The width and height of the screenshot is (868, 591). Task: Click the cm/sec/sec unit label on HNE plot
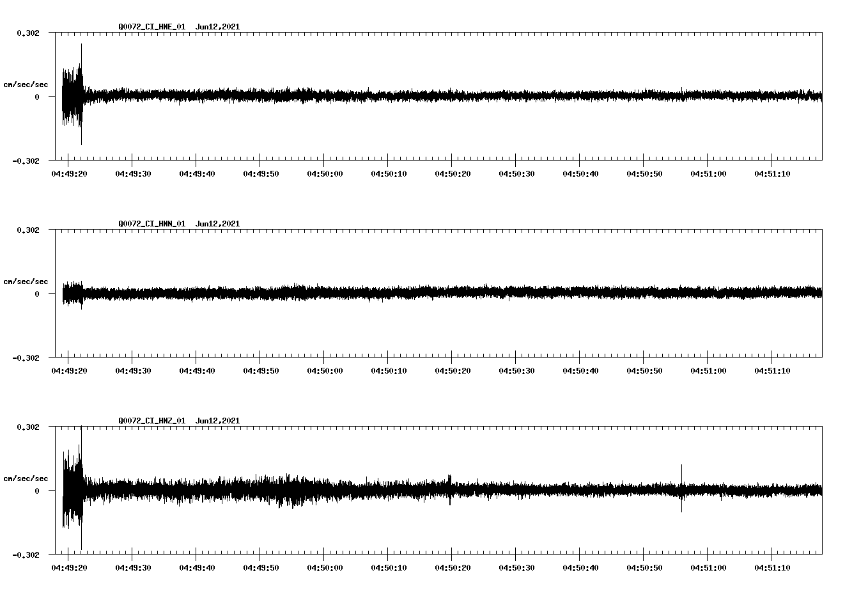(26, 84)
